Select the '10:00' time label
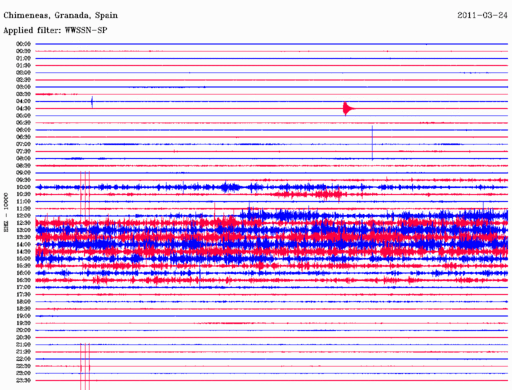Screen dimensions: 512x390 23,187
